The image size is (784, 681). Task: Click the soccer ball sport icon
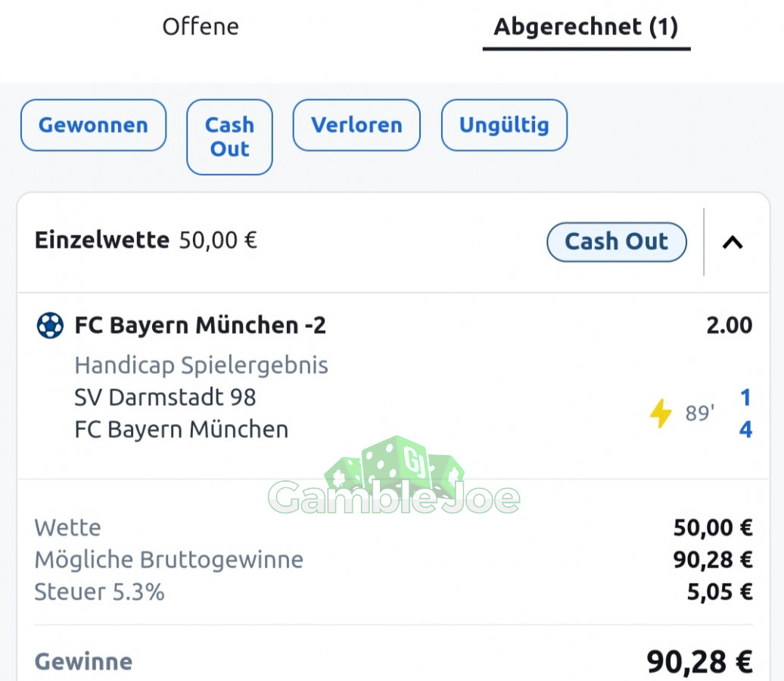click(x=50, y=325)
